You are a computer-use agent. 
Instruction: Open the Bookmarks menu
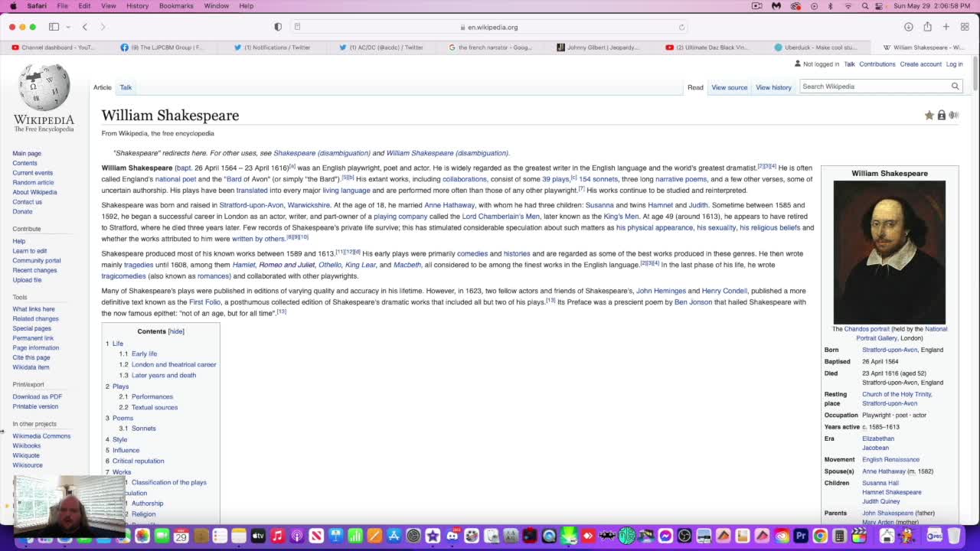pos(176,5)
